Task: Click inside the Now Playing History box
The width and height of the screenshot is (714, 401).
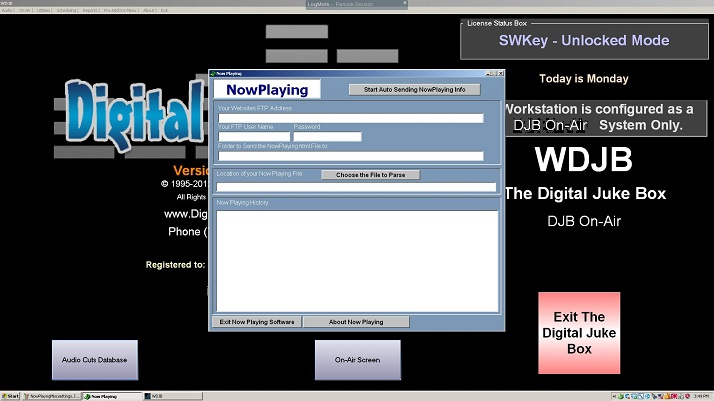Action: click(x=357, y=260)
